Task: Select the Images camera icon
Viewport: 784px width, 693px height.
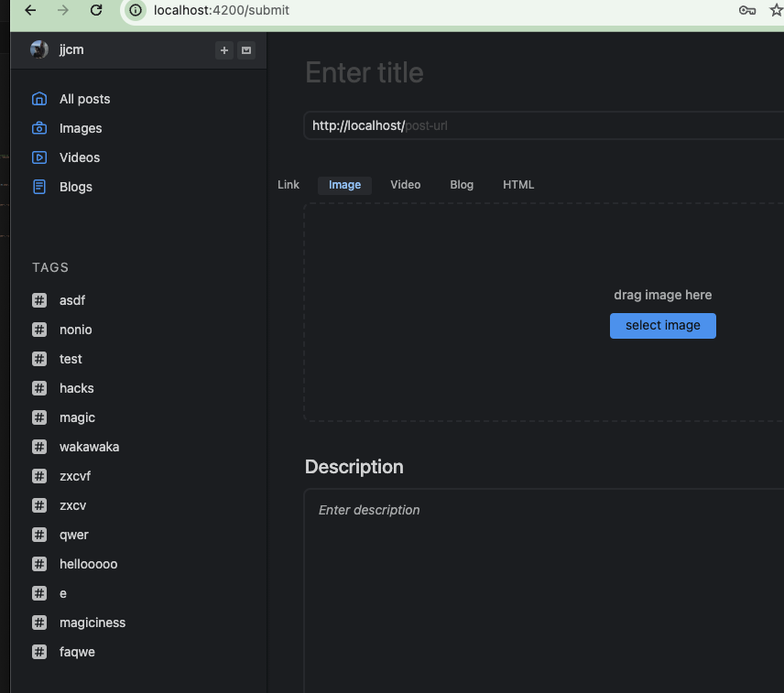Action: click(39, 128)
